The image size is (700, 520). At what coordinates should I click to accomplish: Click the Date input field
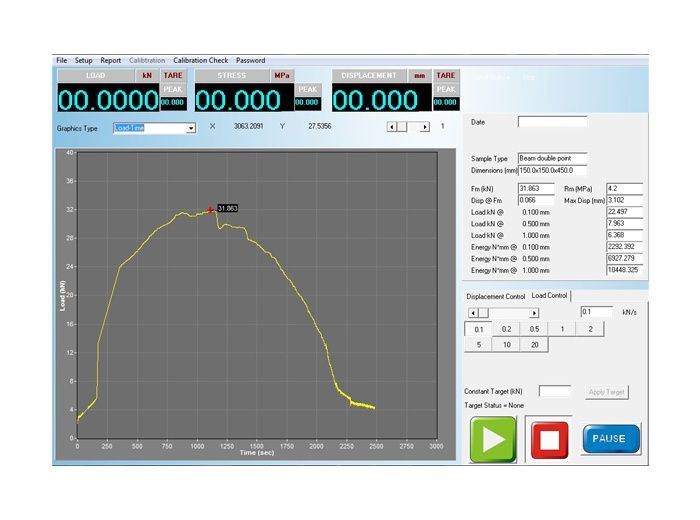[x=552, y=122]
